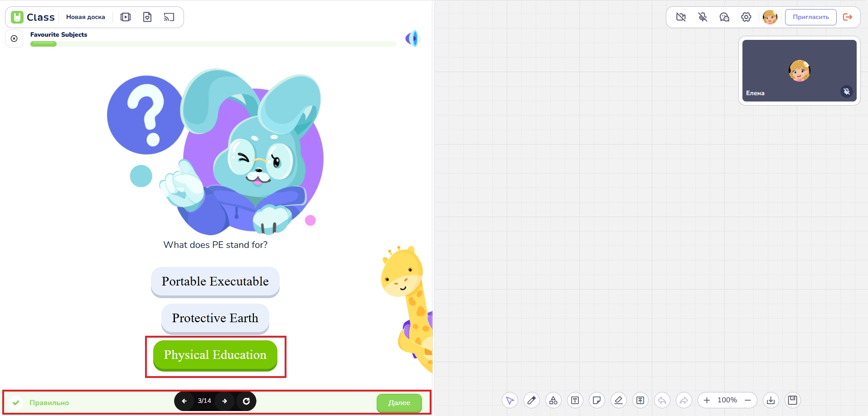Select the eraser tool
Viewport: 868px width, 416px height.
coord(618,400)
